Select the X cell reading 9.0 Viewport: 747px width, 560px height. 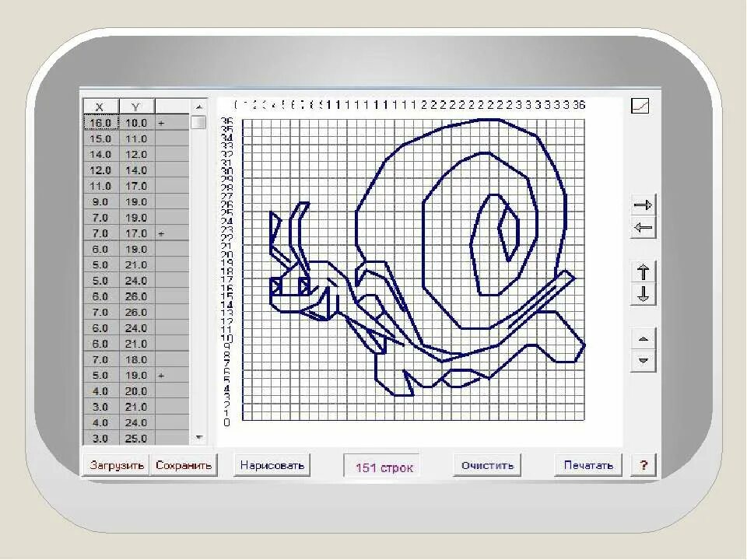click(101, 201)
